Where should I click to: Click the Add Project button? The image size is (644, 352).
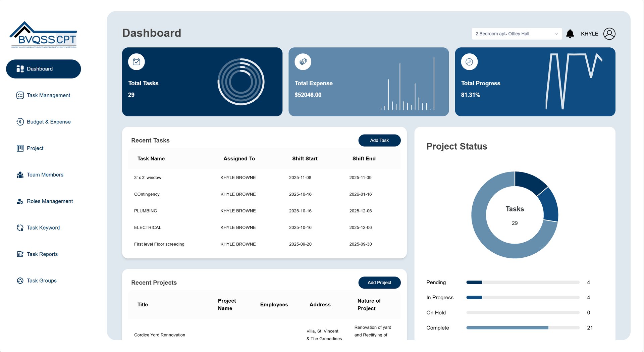pyautogui.click(x=379, y=283)
